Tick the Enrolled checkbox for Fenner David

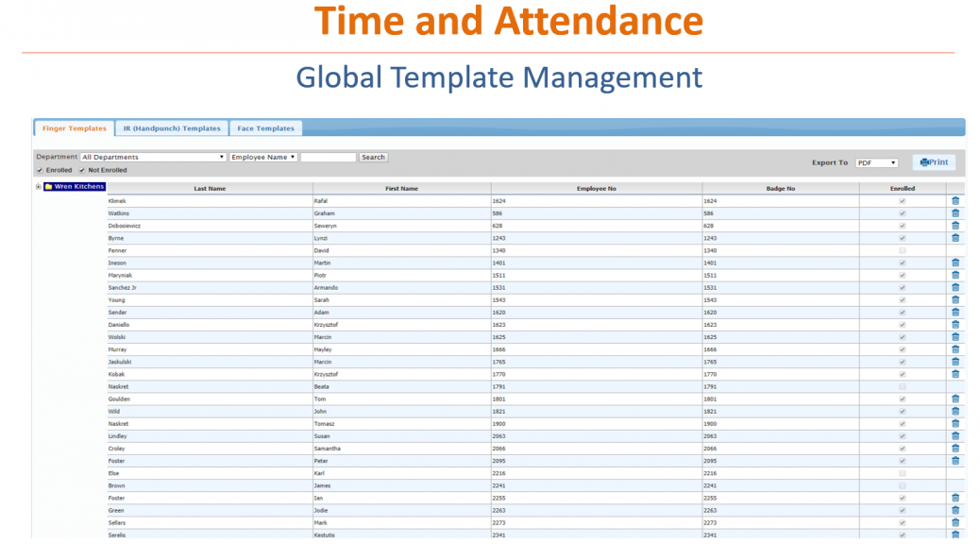903,250
